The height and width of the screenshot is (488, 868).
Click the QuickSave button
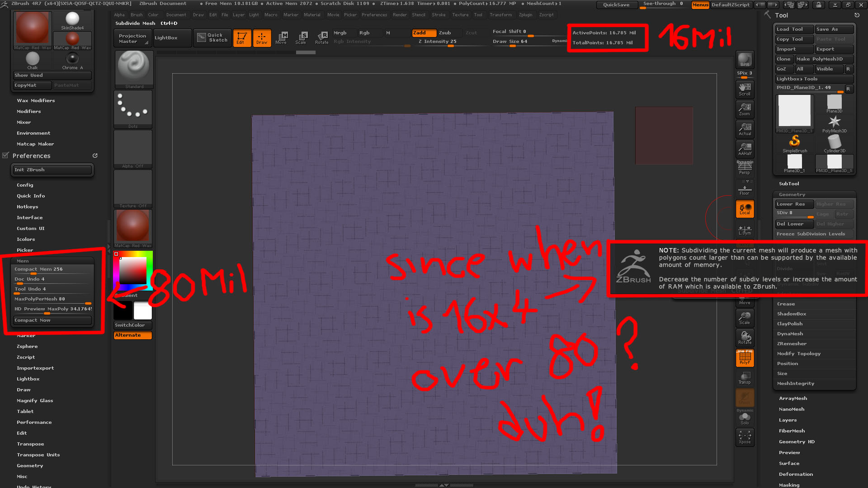pyautogui.click(x=616, y=5)
